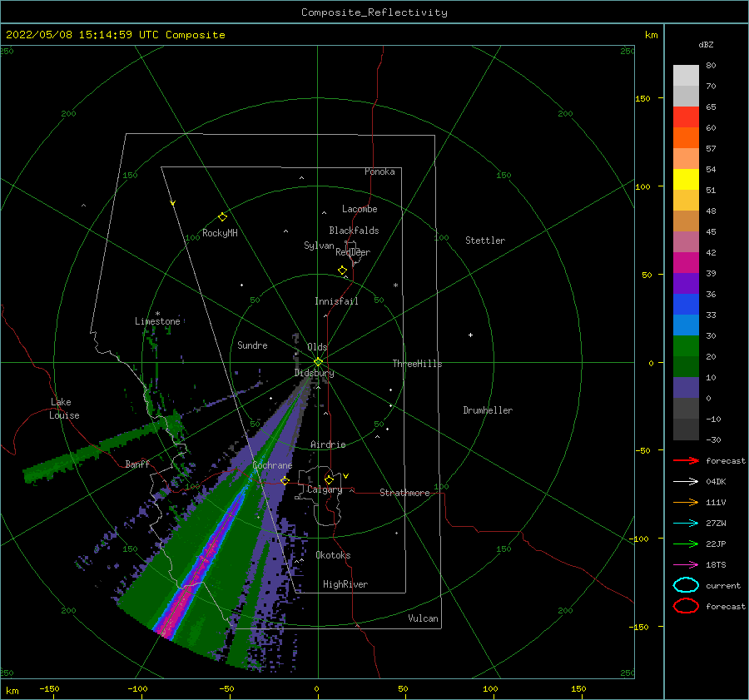Viewport: 749px width, 700px height.
Task: Click the RockyMH label
Action: (220, 233)
